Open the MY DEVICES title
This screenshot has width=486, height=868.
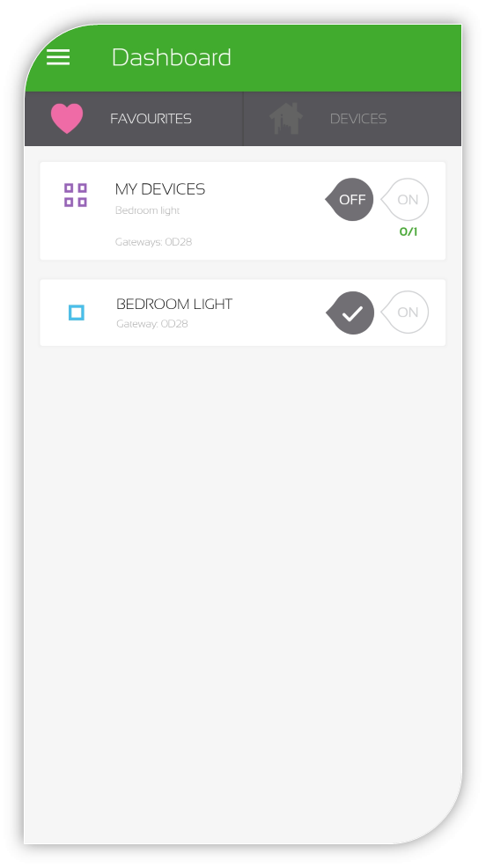tap(160, 189)
